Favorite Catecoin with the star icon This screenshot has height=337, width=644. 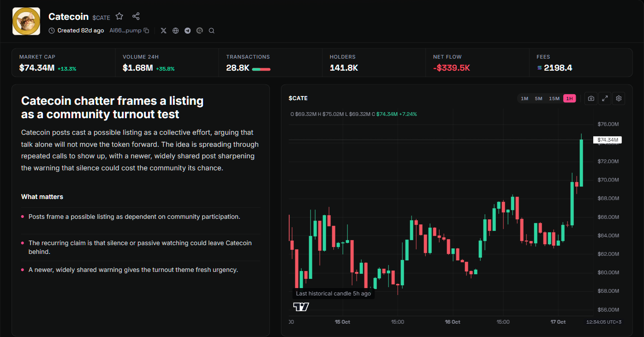119,17
